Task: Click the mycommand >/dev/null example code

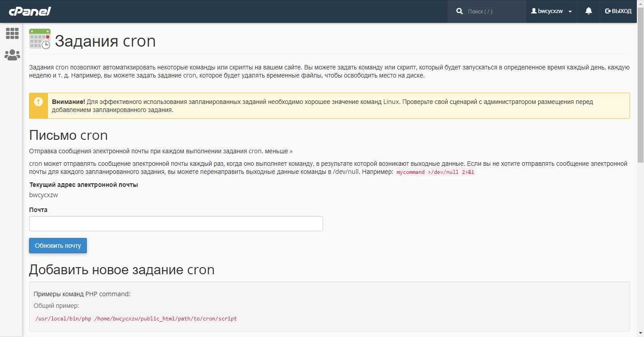Action: coord(435,172)
